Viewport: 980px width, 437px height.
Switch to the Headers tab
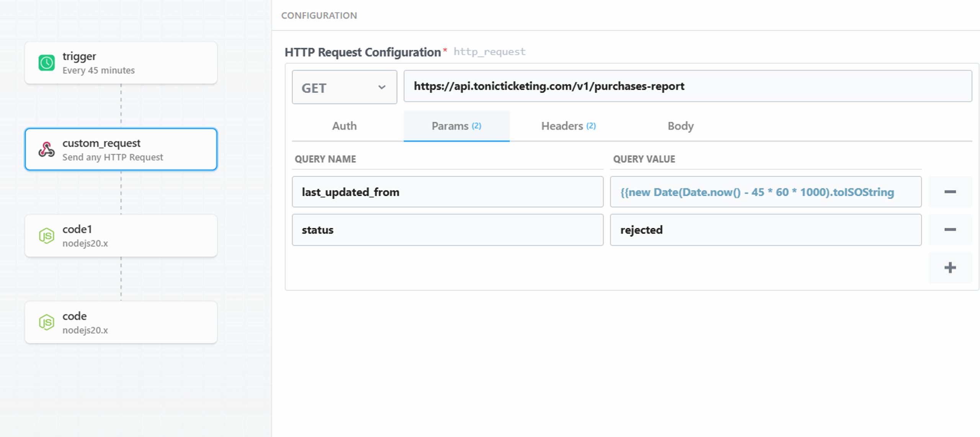pos(568,126)
